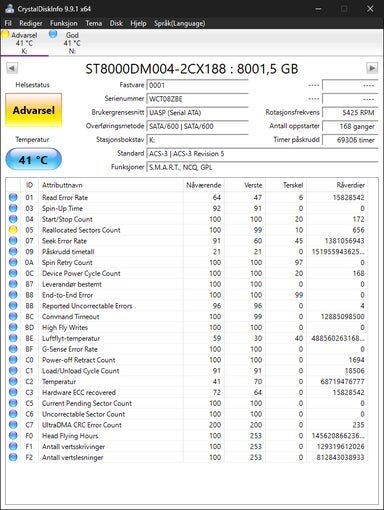Click the blue status icon for Spin-Up Time
The height and width of the screenshot is (510, 384).
click(x=13, y=208)
